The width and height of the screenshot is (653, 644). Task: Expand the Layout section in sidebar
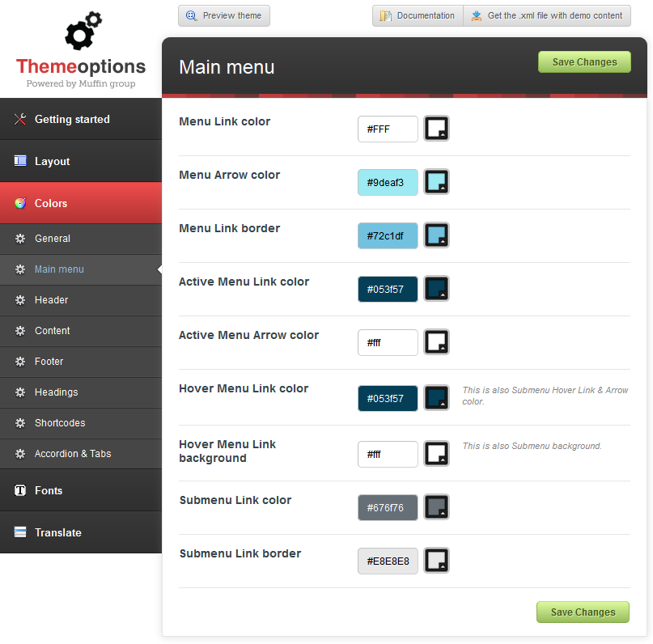pyautogui.click(x=53, y=162)
